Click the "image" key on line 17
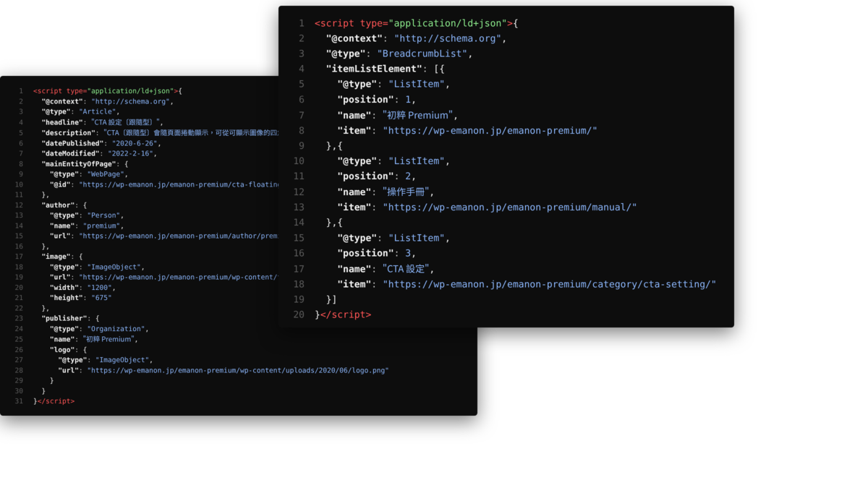The height and width of the screenshot is (488, 868). click(56, 257)
